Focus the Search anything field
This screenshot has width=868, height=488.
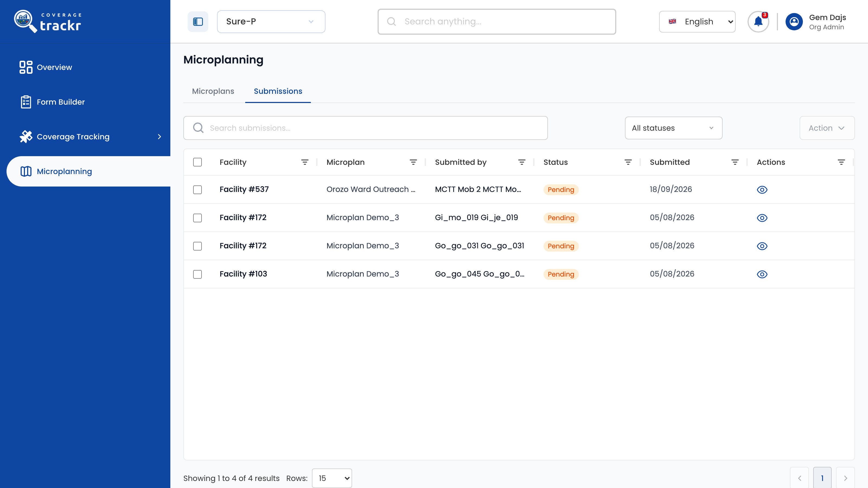pyautogui.click(x=497, y=22)
